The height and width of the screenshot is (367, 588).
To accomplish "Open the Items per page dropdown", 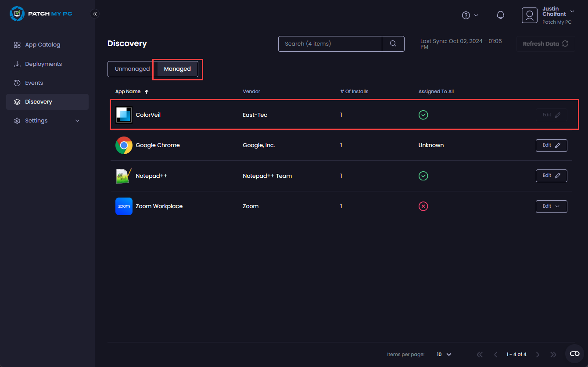I will [444, 354].
